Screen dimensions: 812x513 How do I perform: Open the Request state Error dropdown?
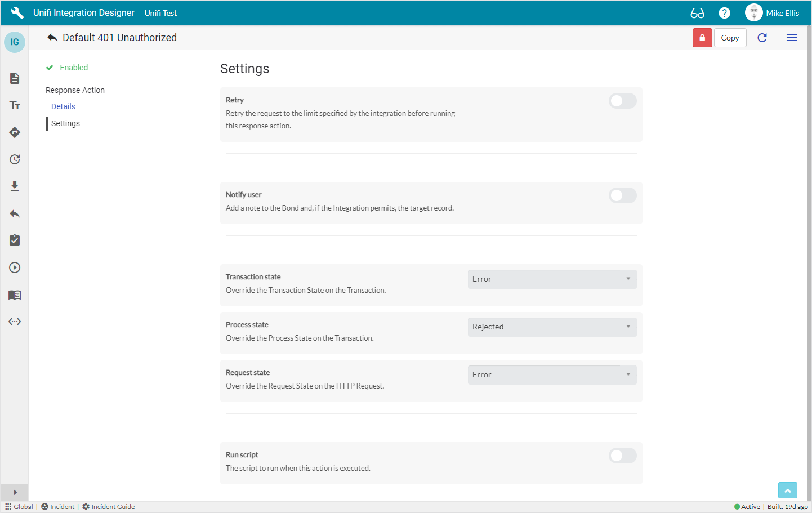click(x=552, y=374)
